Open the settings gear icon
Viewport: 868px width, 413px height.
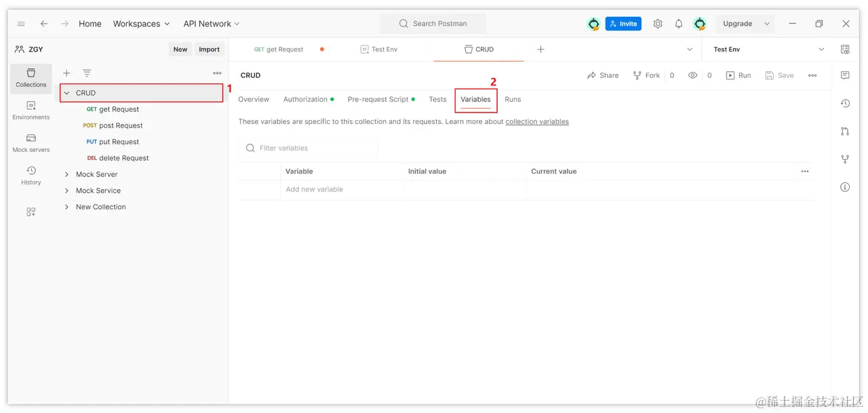[x=658, y=24]
